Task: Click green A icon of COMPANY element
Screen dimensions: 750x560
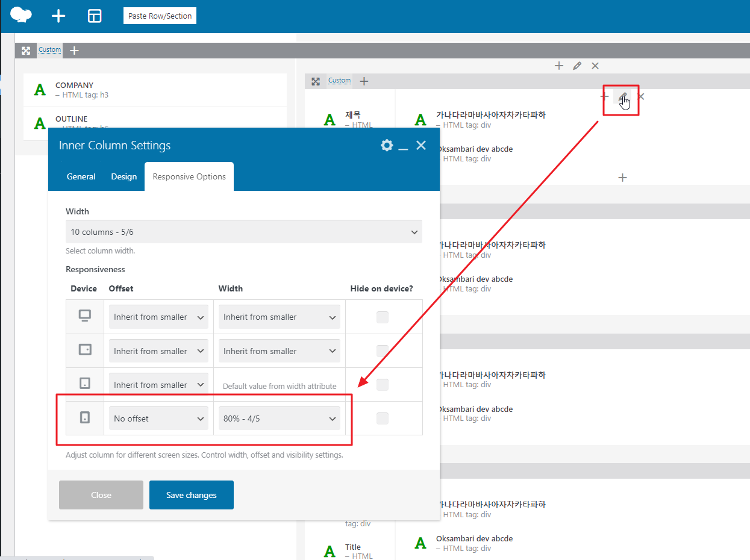Action: (x=40, y=90)
